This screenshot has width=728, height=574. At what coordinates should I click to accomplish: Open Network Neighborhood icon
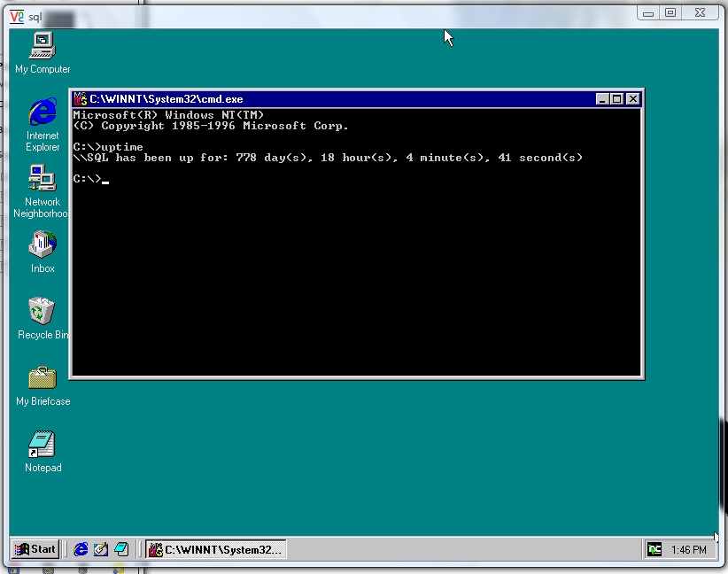(42, 179)
